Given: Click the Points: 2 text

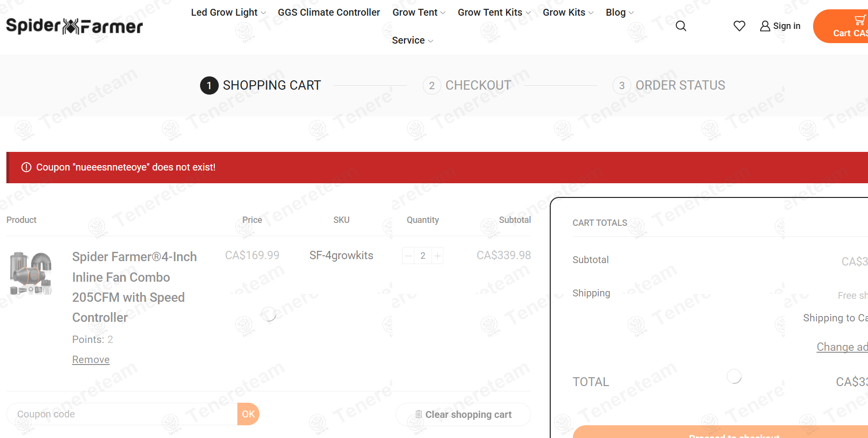Looking at the screenshot, I should coord(93,340).
